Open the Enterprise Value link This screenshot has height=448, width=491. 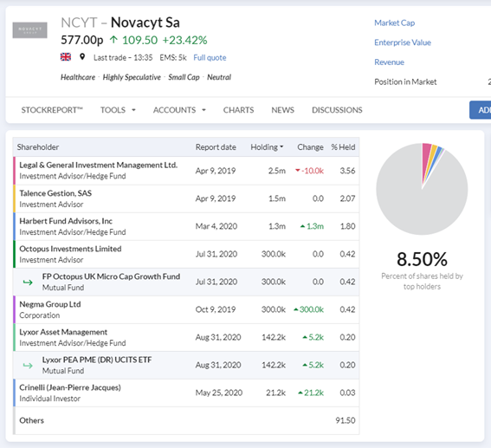click(x=403, y=42)
